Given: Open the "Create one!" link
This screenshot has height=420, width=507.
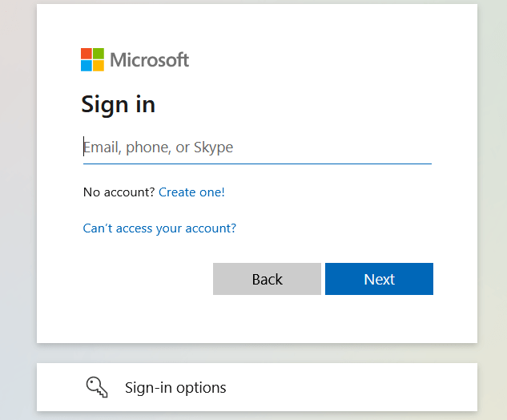Looking at the screenshot, I should [191, 192].
